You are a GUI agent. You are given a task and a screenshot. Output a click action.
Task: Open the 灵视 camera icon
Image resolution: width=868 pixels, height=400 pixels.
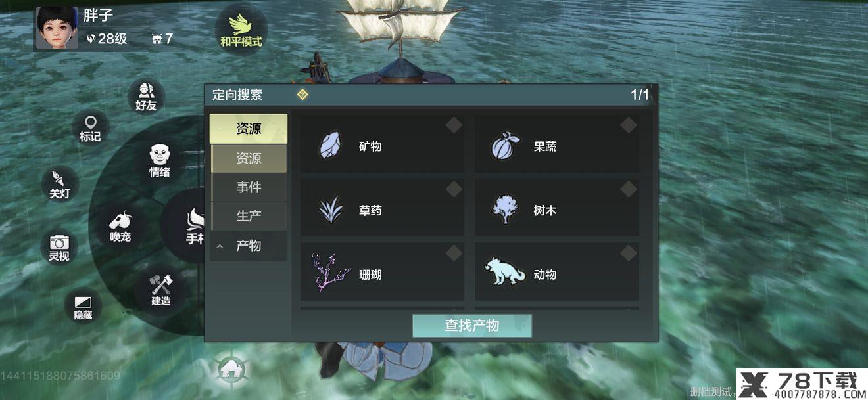coord(59,248)
